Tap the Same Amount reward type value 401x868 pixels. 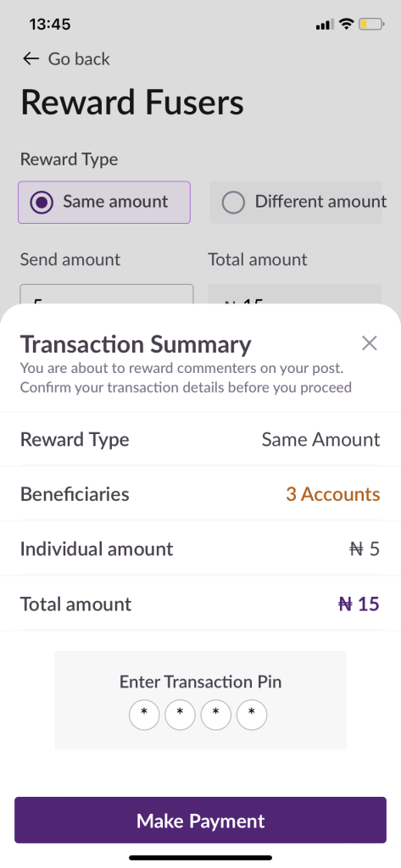320,439
